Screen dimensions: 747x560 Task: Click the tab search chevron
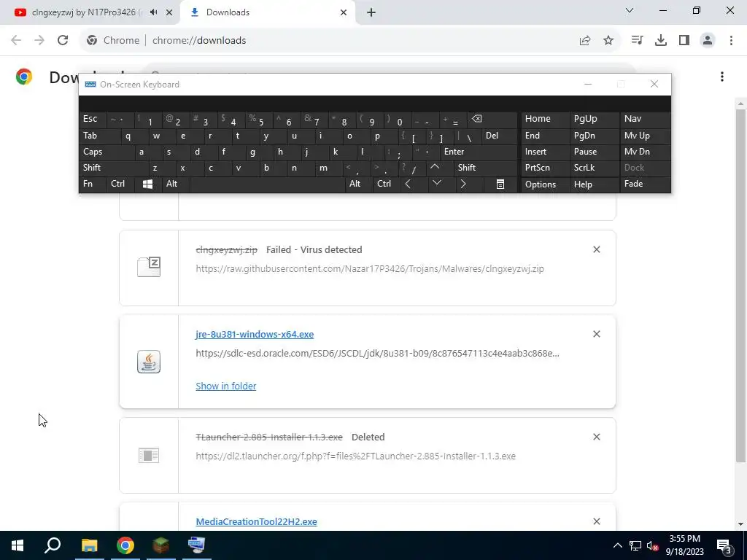tap(630, 10)
